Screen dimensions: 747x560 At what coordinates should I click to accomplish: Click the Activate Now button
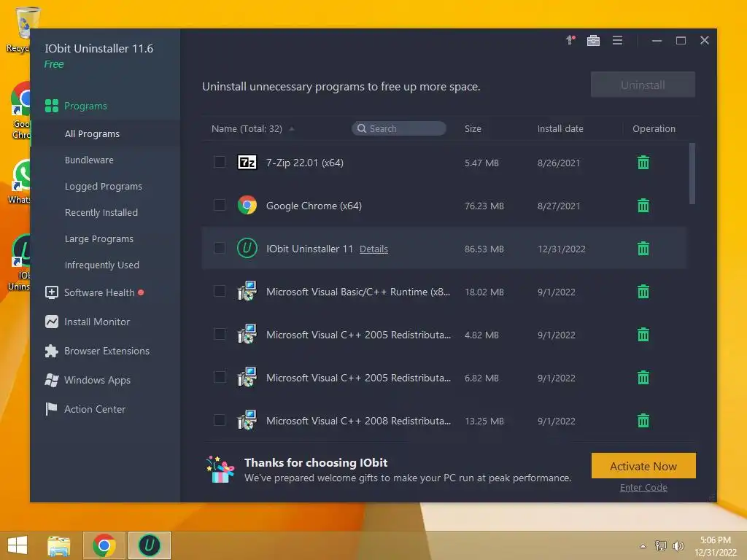pos(643,466)
